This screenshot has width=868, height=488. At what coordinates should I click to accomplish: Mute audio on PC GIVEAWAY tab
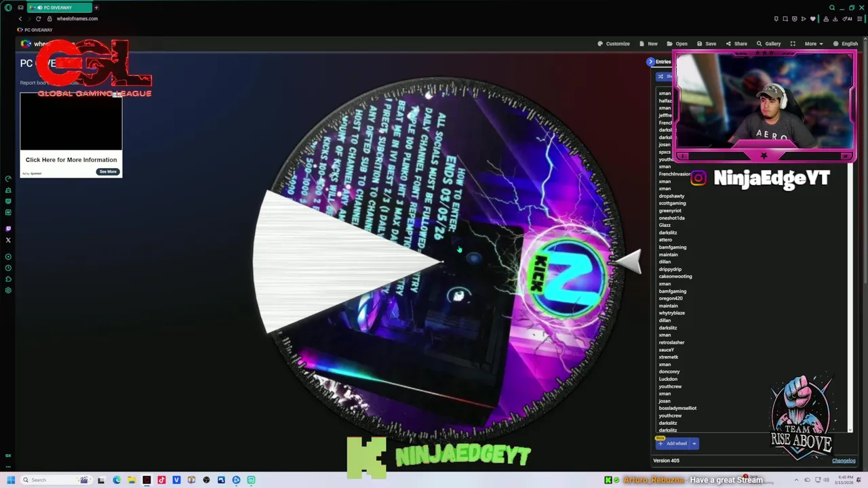click(x=39, y=7)
